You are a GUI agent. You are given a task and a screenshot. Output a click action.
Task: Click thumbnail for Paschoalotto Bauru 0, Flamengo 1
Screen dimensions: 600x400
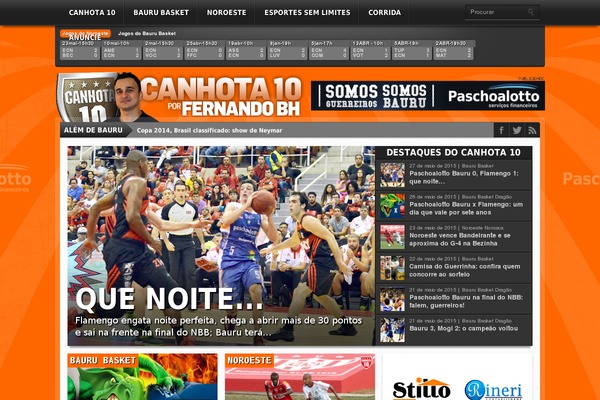coord(392,175)
